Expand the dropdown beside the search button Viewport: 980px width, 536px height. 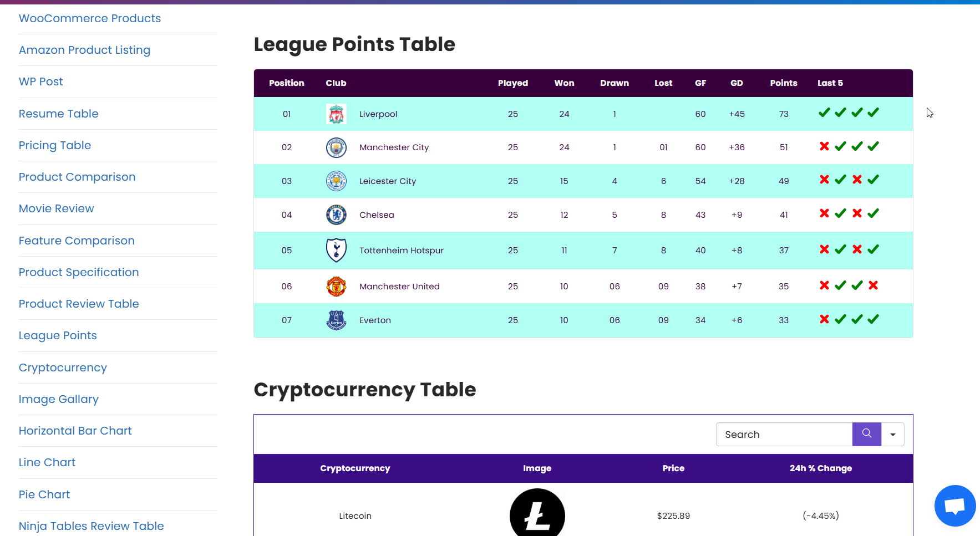click(893, 434)
